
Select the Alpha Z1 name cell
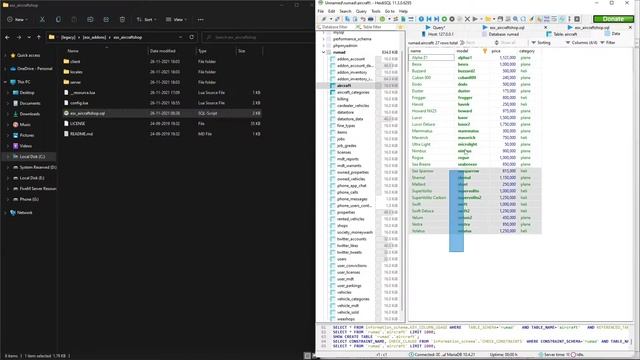tap(432, 58)
